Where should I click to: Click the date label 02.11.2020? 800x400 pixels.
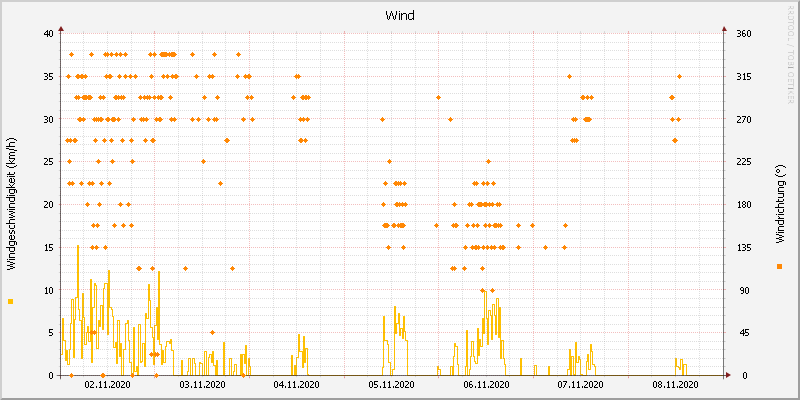coord(107,385)
